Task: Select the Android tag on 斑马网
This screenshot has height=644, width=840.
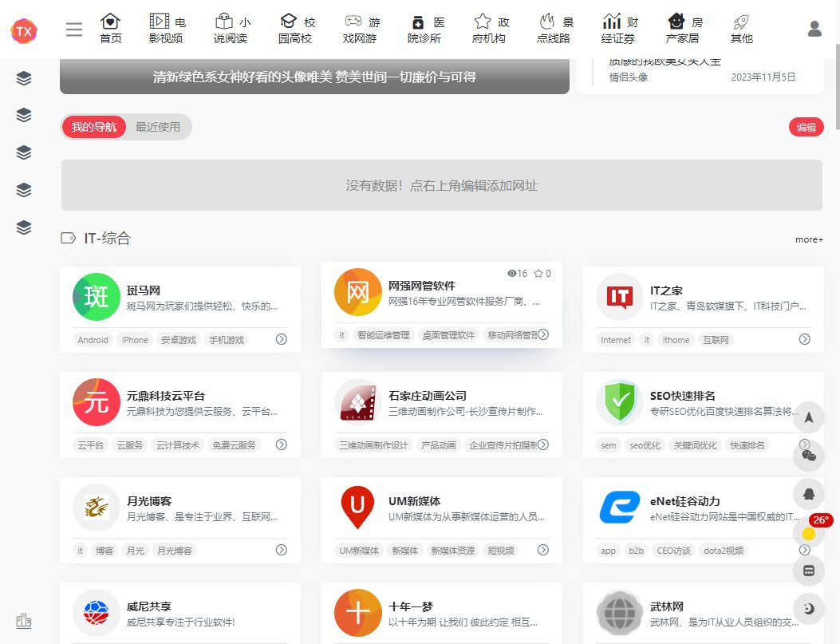Action: click(93, 340)
